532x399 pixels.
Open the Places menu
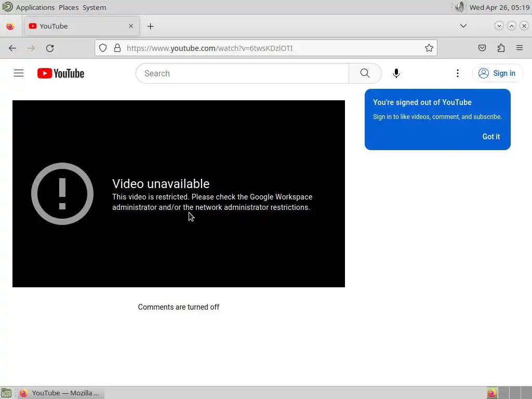click(x=69, y=7)
